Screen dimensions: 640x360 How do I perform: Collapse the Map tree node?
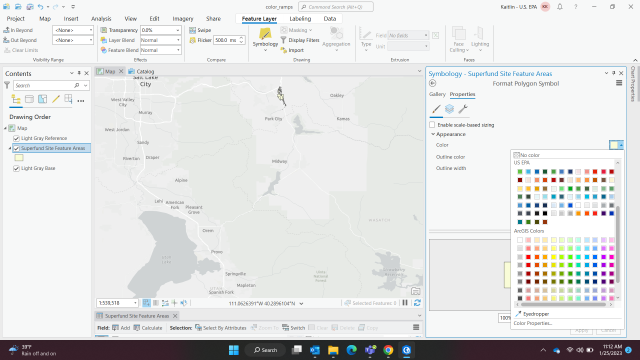pyautogui.click(x=6, y=128)
